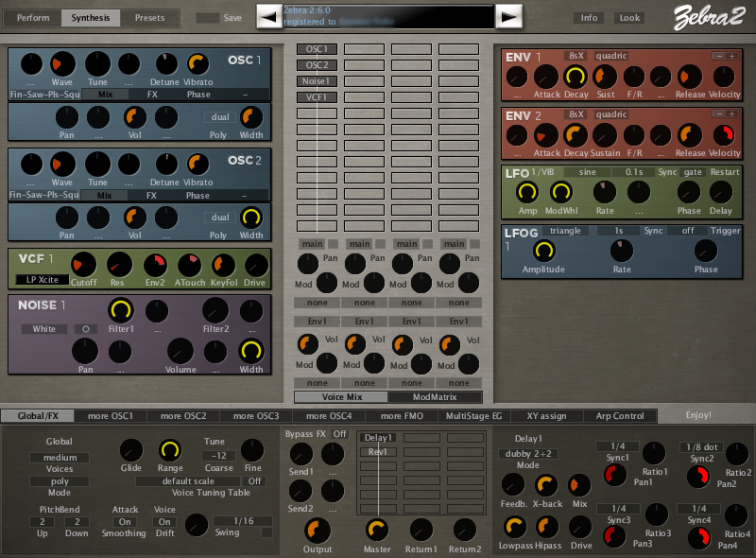Select the Rev1 slot in FX grid
756x558 pixels.
pos(377,452)
